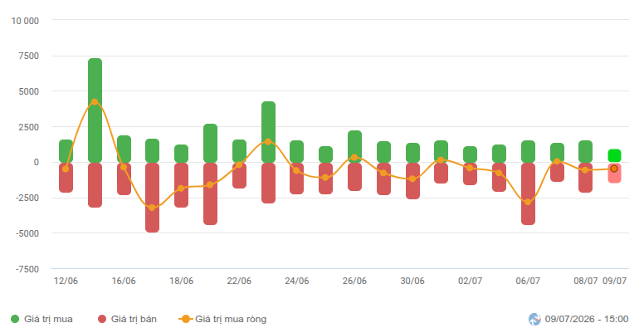Select the highlighted orange point for 09/07
Viewport: 644px width, 333px height.
[614, 169]
